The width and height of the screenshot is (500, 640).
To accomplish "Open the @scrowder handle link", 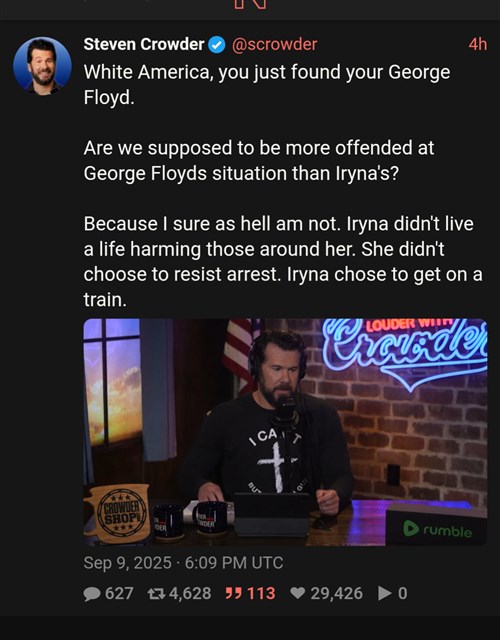I will click(274, 44).
